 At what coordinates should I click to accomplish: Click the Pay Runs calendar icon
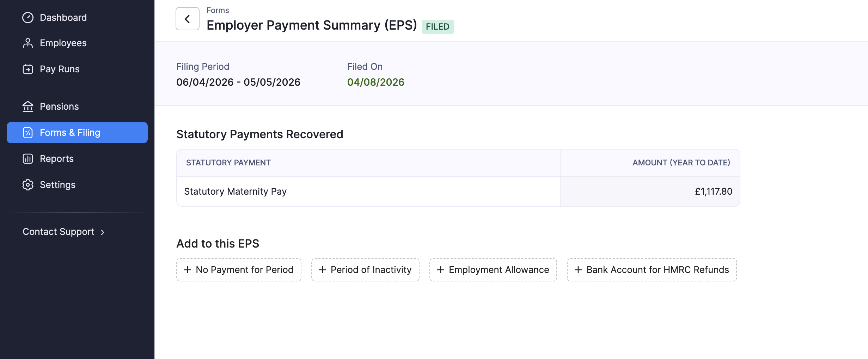[x=28, y=69]
